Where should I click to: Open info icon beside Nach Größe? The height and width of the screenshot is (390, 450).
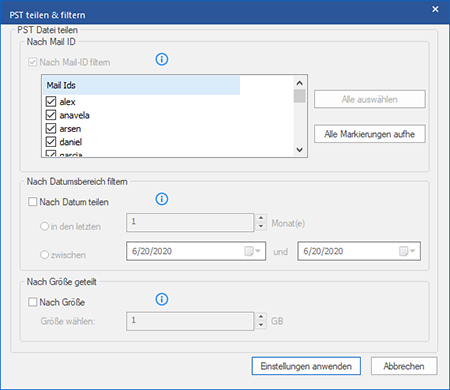point(162,299)
